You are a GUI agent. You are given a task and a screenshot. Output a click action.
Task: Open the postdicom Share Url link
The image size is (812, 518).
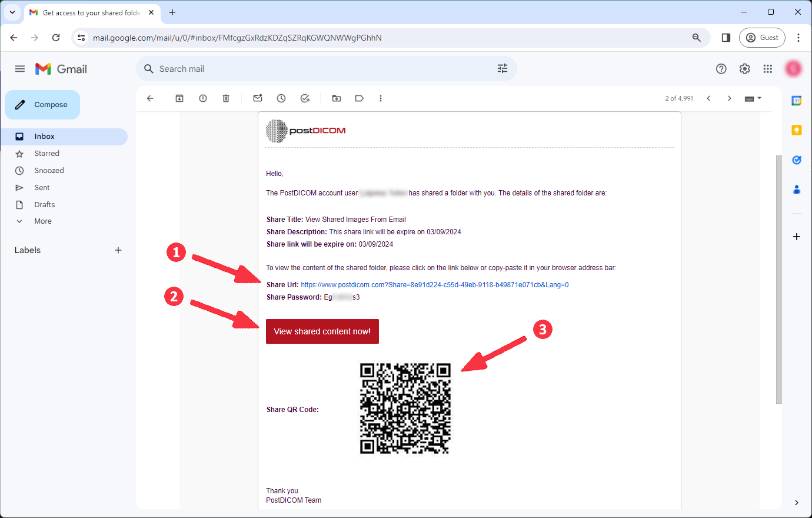[x=434, y=284]
